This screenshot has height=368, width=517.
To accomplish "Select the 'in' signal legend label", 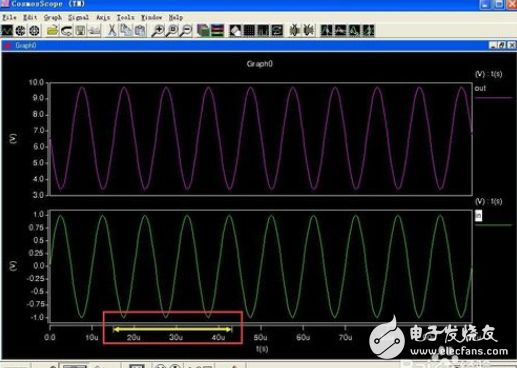I will pos(478,216).
